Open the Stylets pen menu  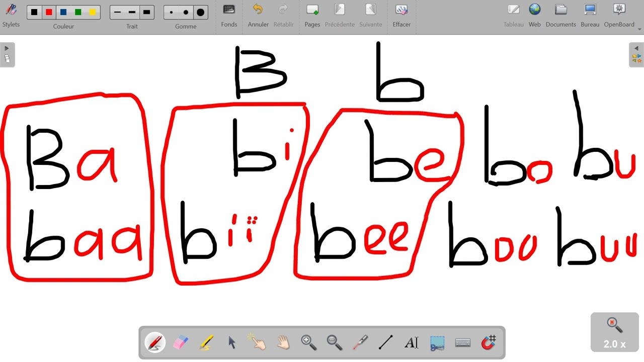pos(11,15)
